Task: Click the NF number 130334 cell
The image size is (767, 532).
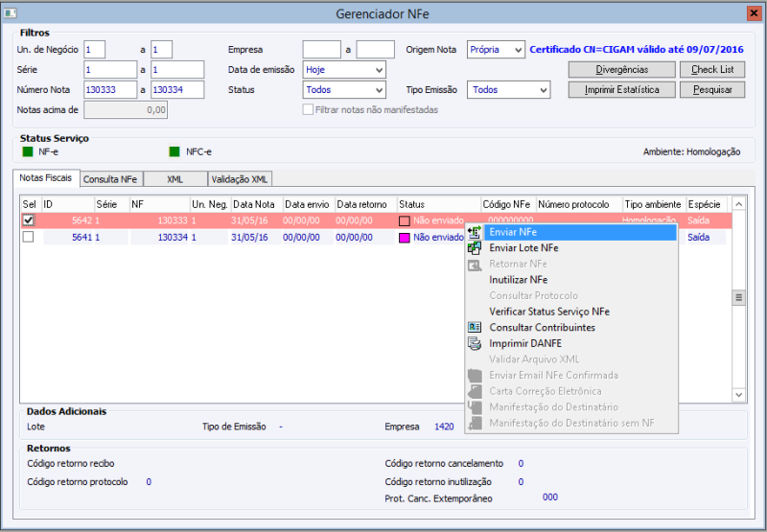Action: (x=160, y=238)
